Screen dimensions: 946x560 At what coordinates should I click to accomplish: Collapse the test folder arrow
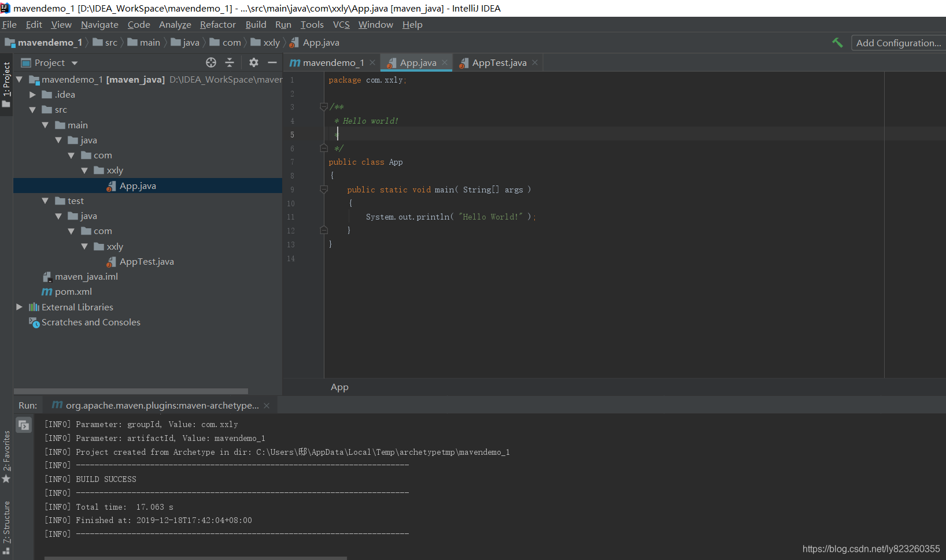click(45, 201)
